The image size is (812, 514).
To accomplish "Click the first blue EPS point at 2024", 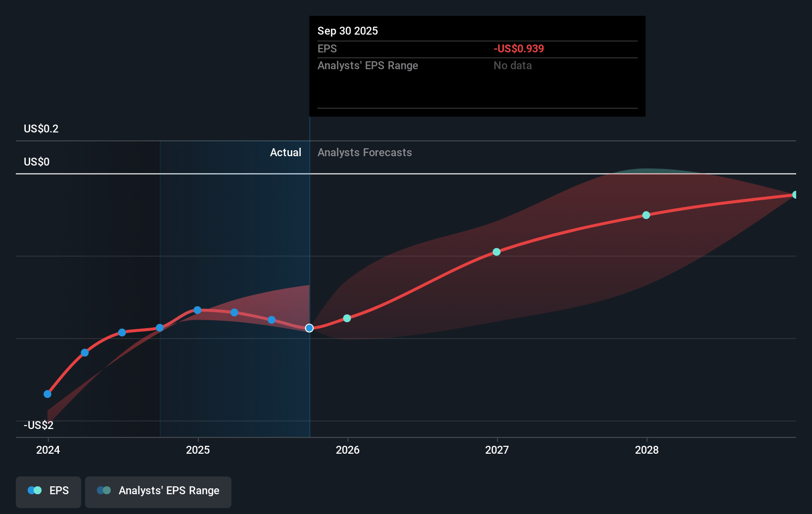I will pos(47,394).
